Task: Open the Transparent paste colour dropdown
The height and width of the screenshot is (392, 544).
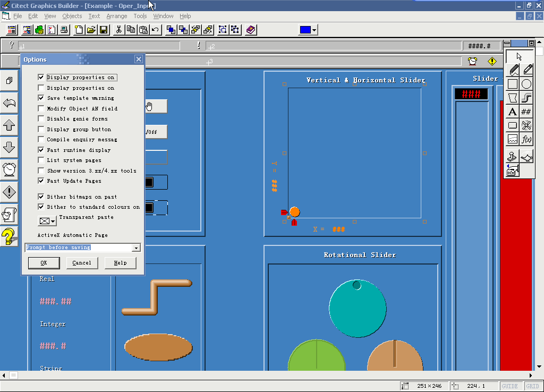Action: 53,221
